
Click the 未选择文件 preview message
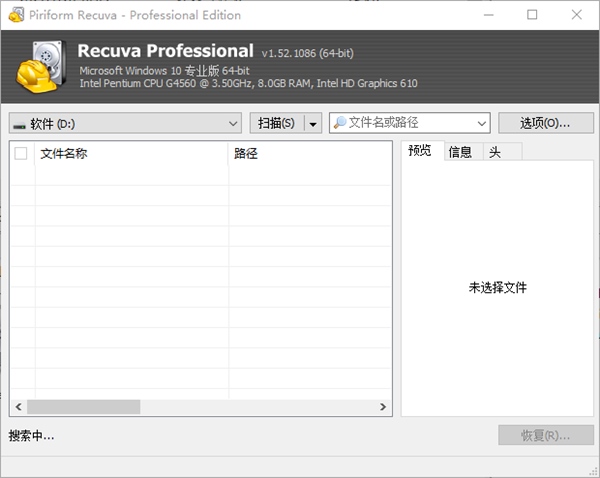tap(497, 287)
